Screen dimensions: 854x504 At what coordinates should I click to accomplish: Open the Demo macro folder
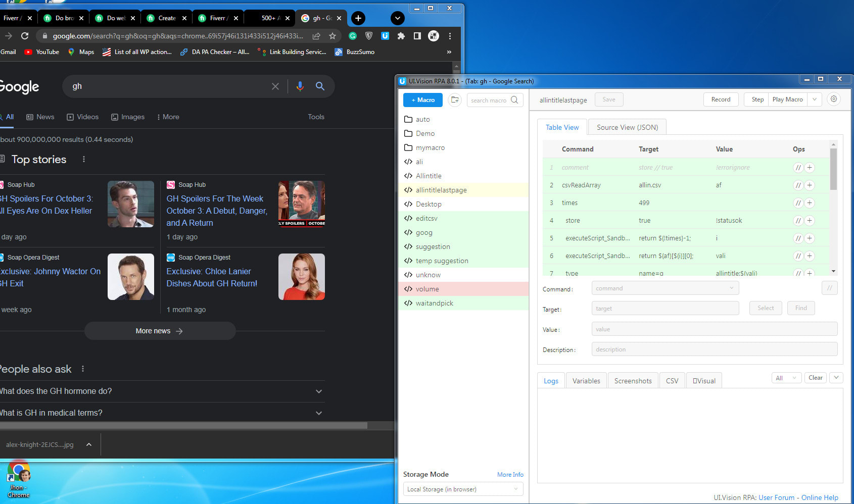point(425,133)
